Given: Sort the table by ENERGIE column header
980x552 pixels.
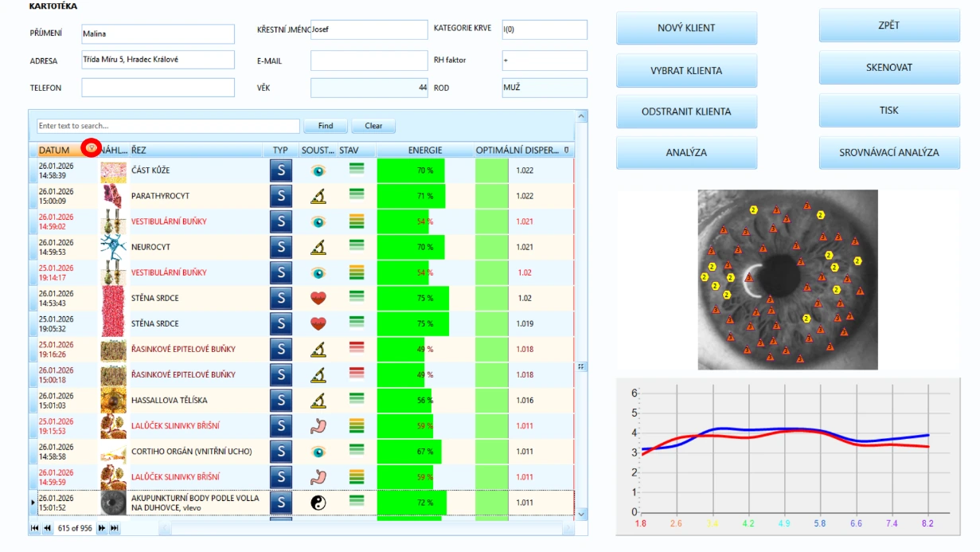Looking at the screenshot, I should click(425, 150).
